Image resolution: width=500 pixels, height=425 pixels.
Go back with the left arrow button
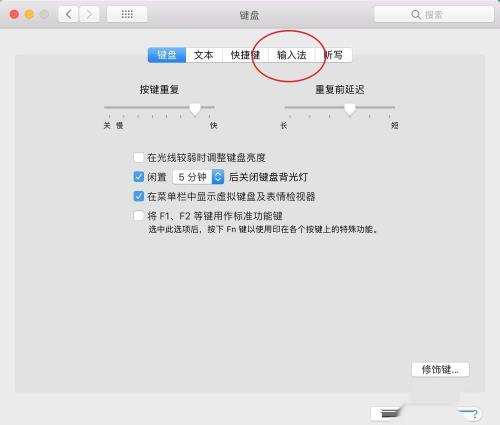click(x=69, y=14)
